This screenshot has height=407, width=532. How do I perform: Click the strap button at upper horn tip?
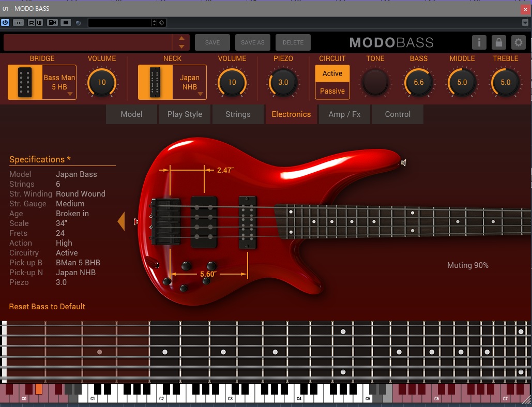click(403, 162)
